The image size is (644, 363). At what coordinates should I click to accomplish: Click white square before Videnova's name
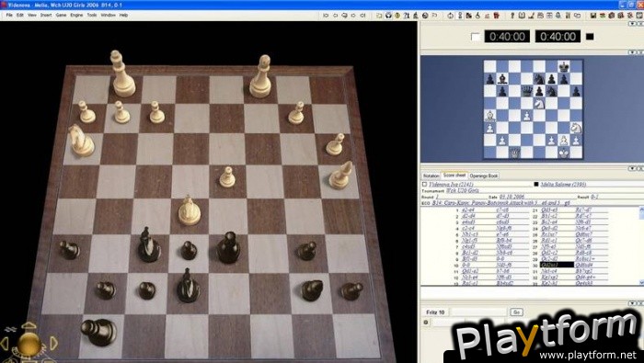[x=425, y=185]
